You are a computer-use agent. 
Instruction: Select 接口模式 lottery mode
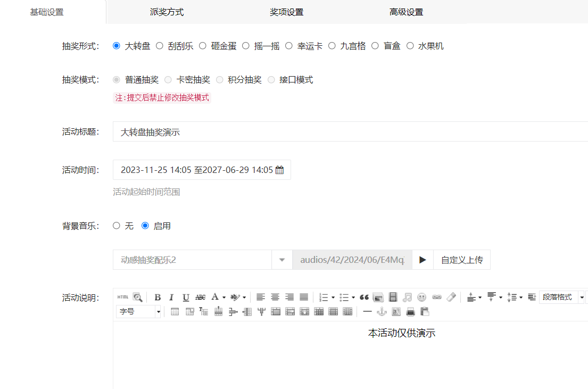tap(271, 79)
